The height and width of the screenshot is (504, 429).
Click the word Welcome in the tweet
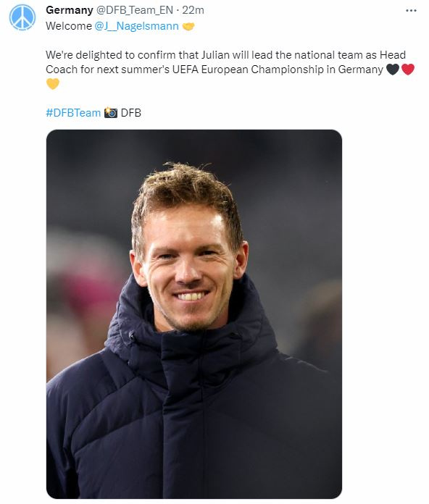(x=69, y=26)
